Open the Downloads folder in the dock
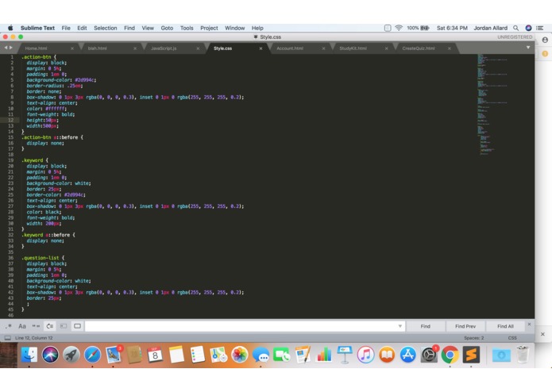 point(501,355)
